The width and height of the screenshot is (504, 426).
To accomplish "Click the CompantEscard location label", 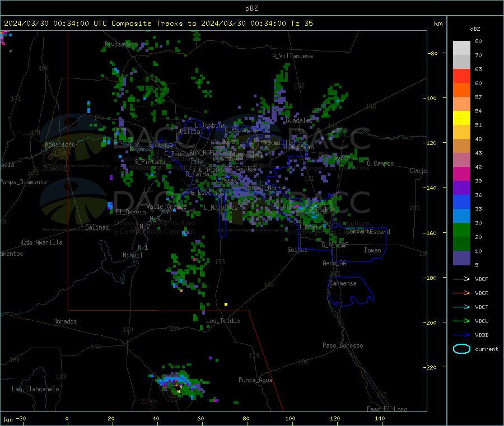I will [368, 232].
